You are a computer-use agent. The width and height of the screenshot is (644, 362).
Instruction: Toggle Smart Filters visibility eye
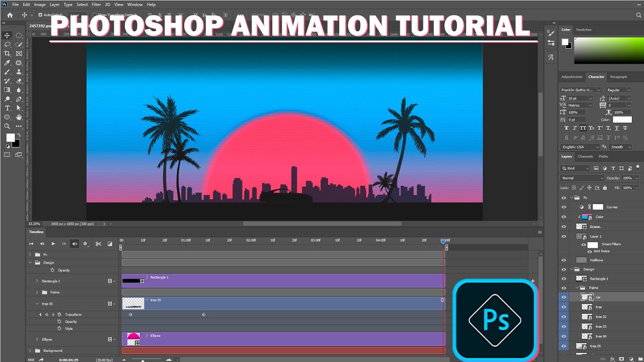click(x=584, y=245)
